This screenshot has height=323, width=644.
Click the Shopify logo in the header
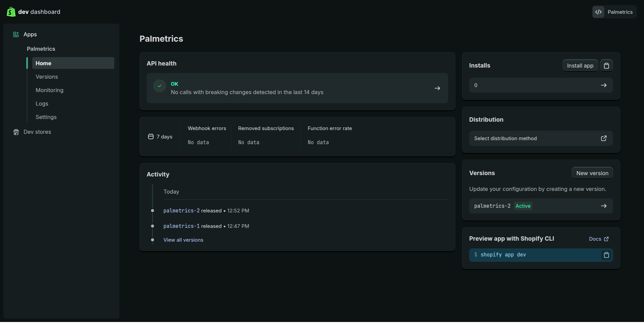[x=11, y=12]
